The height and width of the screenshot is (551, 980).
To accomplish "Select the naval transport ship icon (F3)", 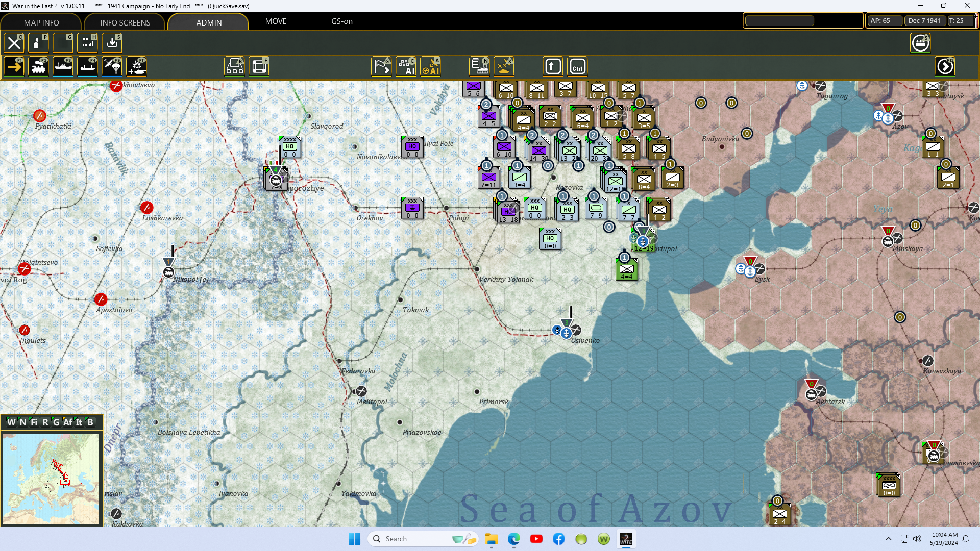I will coord(63,67).
